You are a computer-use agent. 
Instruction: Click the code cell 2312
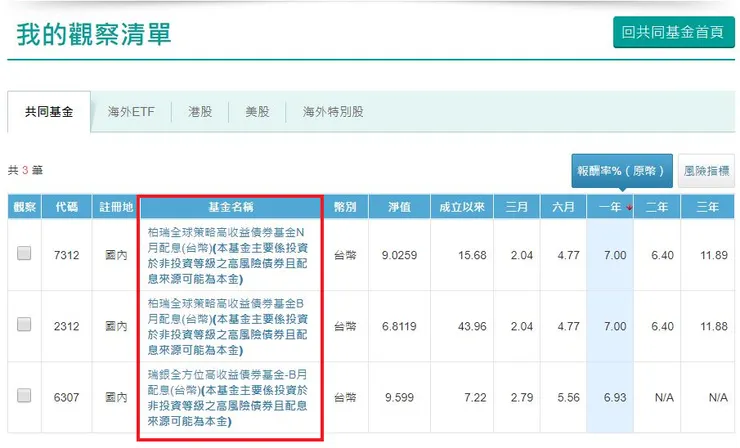[67, 326]
